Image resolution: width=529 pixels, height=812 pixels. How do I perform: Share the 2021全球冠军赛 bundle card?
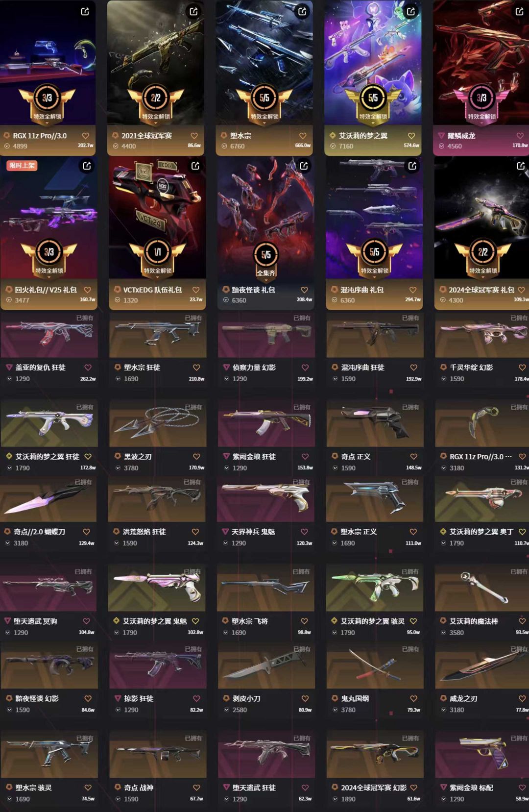(193, 11)
